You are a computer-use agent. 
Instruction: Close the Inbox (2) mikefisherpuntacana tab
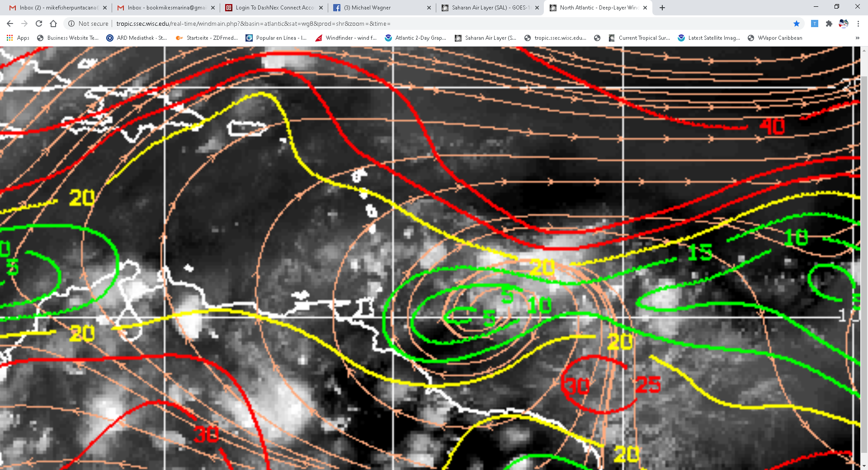(105, 8)
